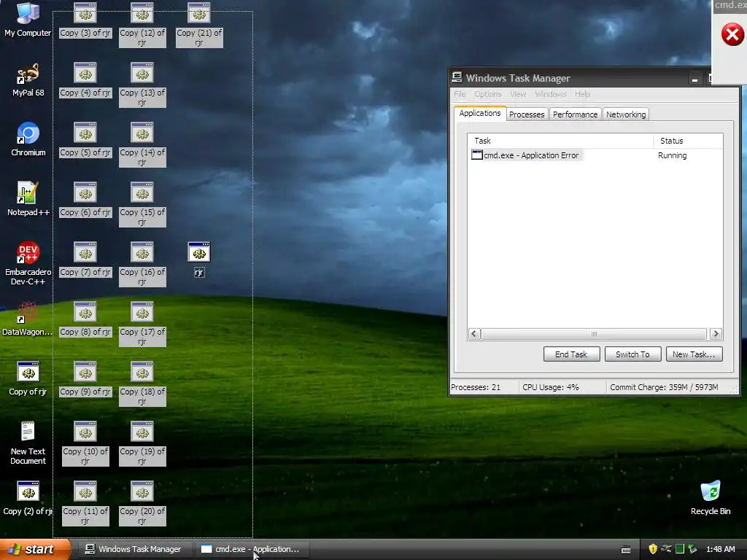Image resolution: width=747 pixels, height=560 pixels.
Task: Click the red error icon in cmd.exe dialog
Action: point(732,35)
